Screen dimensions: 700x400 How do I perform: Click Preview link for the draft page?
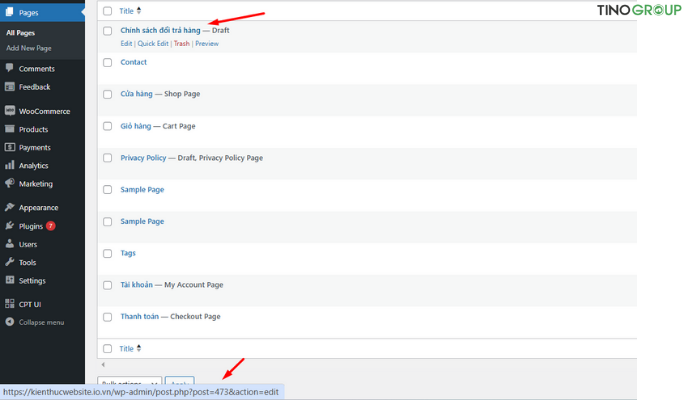(207, 43)
